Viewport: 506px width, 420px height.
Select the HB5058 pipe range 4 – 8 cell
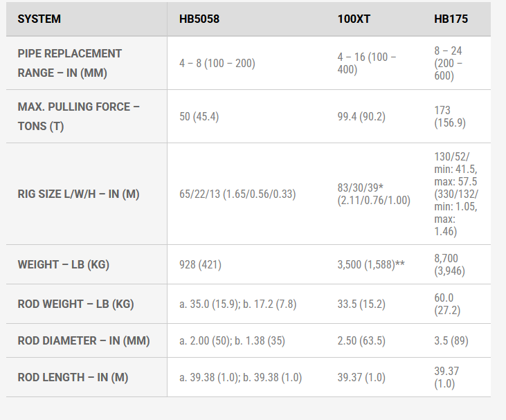pyautogui.click(x=217, y=63)
